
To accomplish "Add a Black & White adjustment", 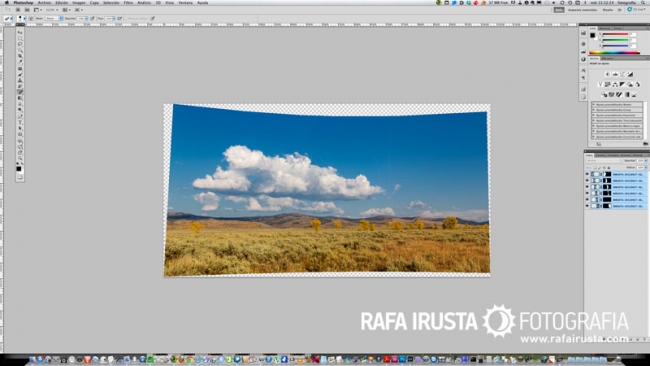I will [x=622, y=85].
